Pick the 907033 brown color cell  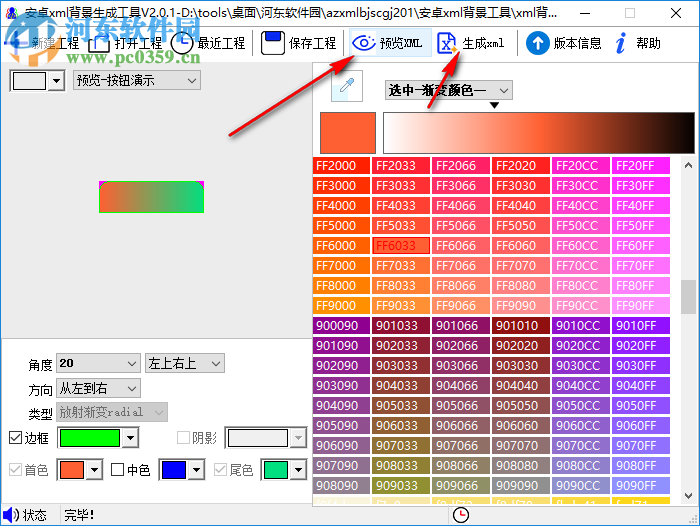pyautogui.click(x=401, y=445)
